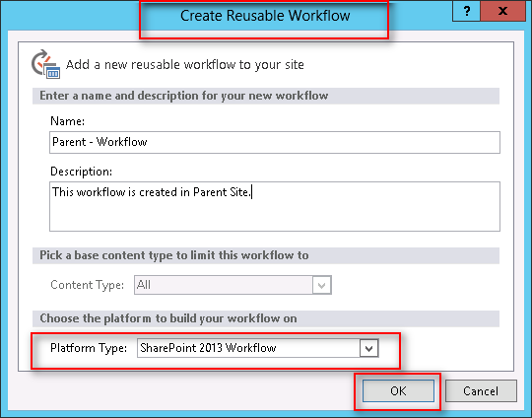Focus the Description text box
This screenshot has width=532, height=418.
tap(275, 206)
